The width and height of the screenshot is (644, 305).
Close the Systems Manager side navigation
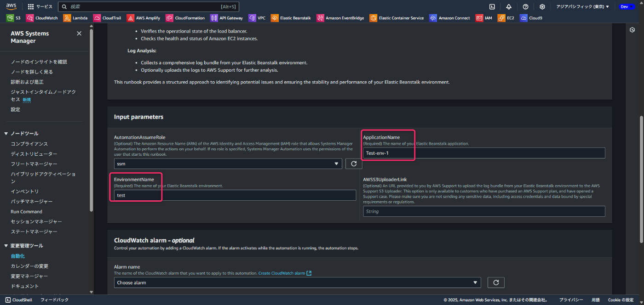point(79,34)
